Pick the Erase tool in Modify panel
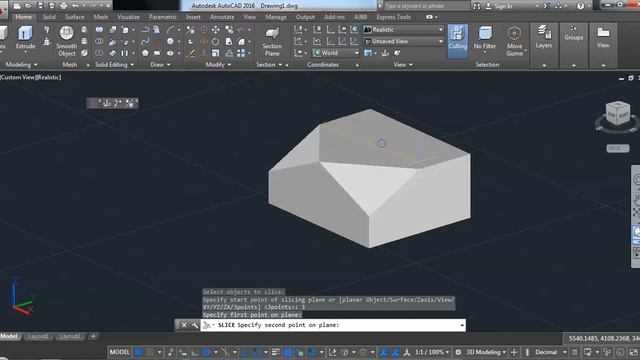This screenshot has height=360, width=640. coord(191,53)
